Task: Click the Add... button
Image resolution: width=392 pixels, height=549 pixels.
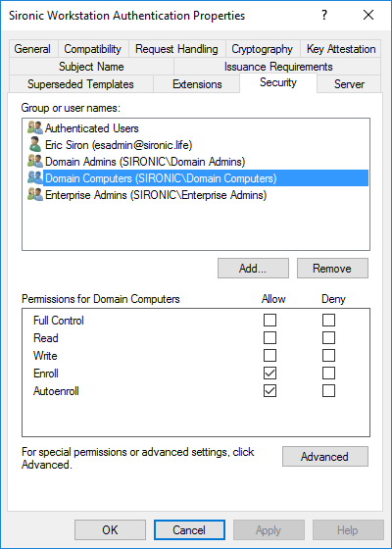Action: click(x=253, y=269)
